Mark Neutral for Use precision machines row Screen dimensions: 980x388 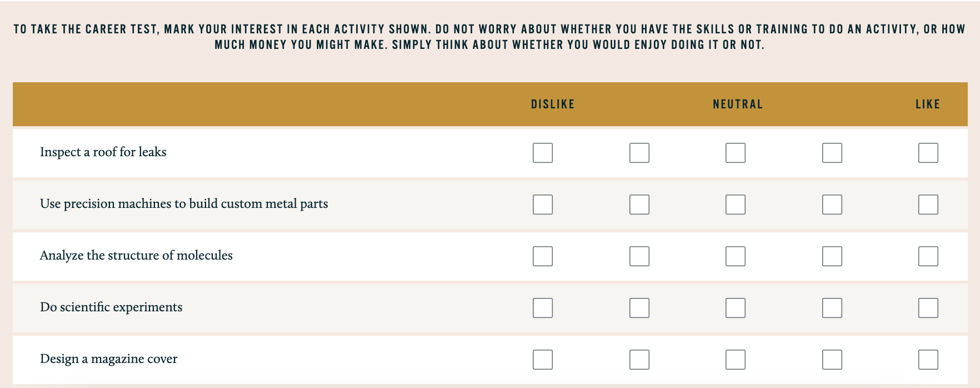coord(736,205)
